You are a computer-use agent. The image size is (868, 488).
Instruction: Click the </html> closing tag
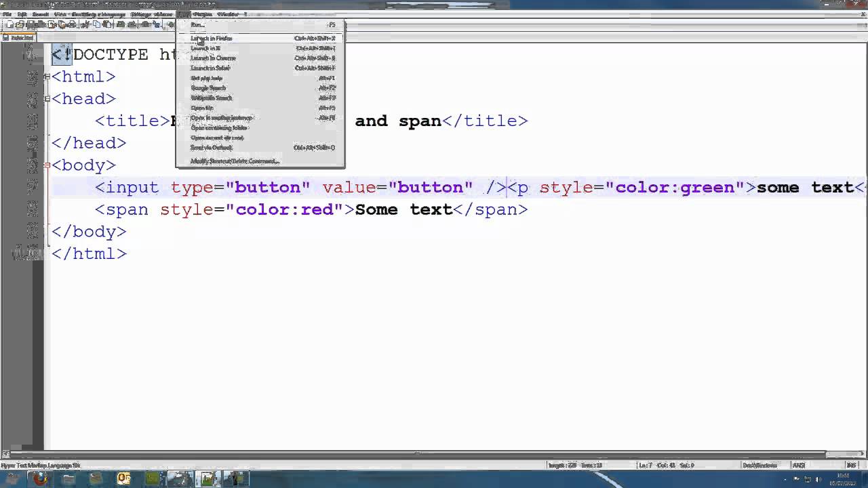[89, 254]
